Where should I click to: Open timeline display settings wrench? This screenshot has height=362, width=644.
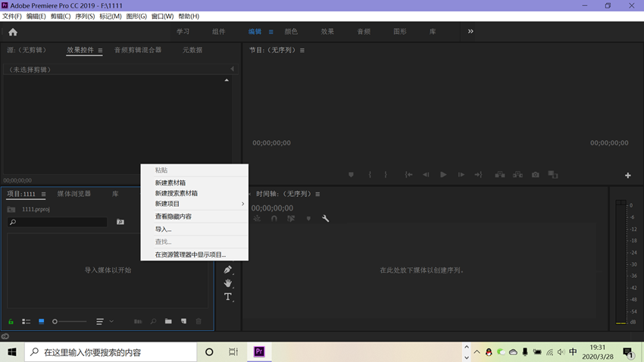pyautogui.click(x=326, y=219)
